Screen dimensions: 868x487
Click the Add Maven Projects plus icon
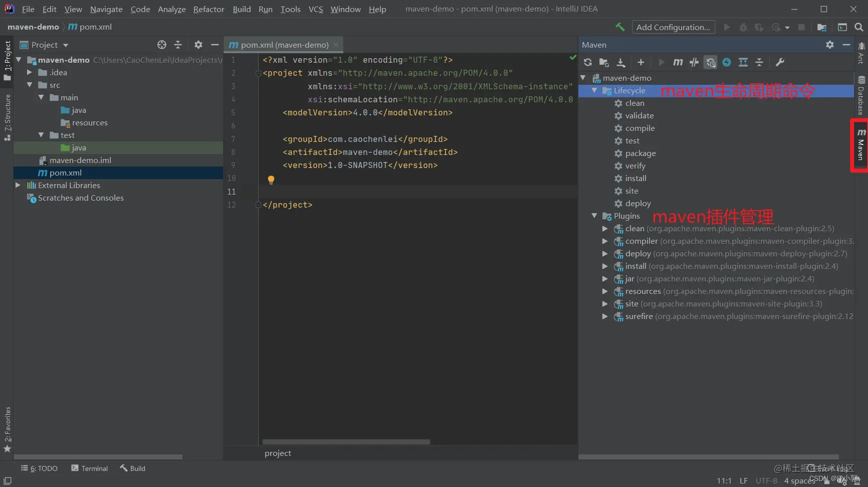pyautogui.click(x=640, y=62)
